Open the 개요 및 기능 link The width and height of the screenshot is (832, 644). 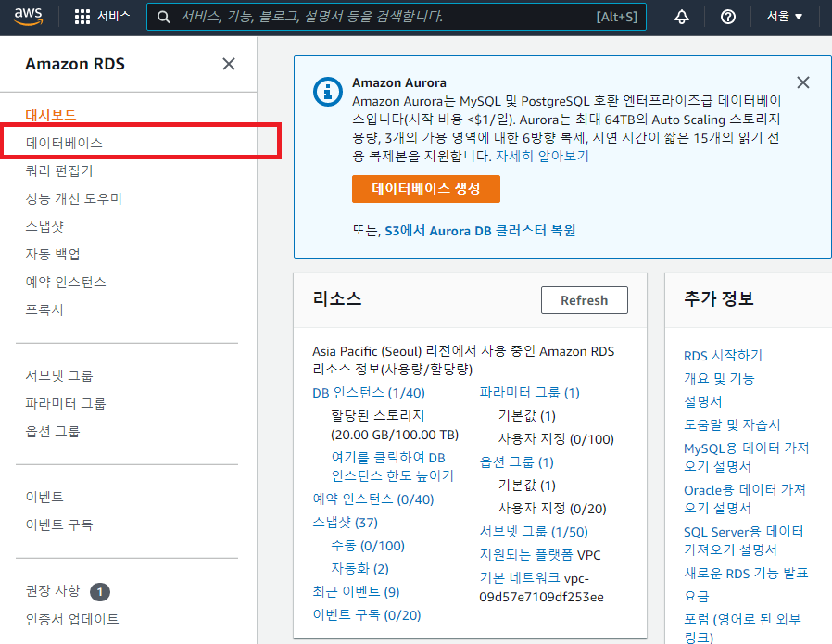719,379
